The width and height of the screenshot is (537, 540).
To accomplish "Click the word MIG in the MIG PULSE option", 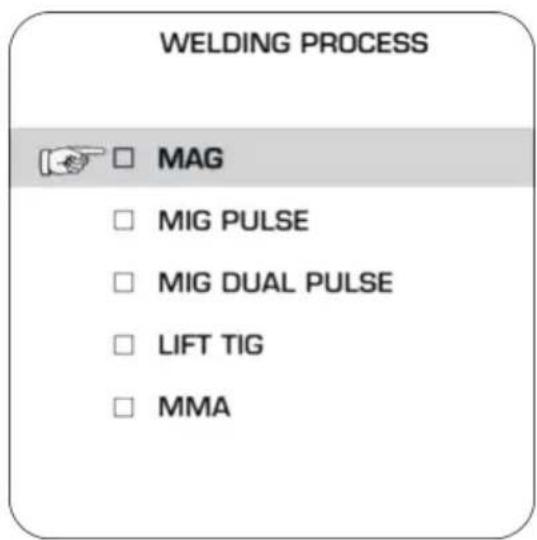I will pyautogui.click(x=185, y=220).
